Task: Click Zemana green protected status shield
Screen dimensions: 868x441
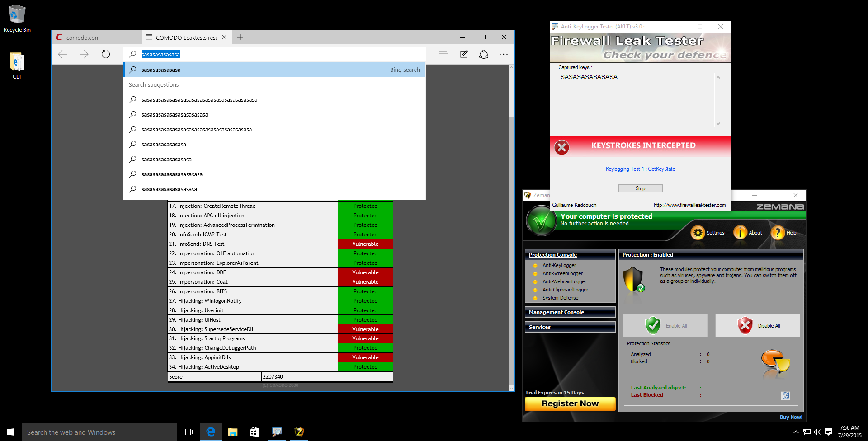Action: (541, 221)
